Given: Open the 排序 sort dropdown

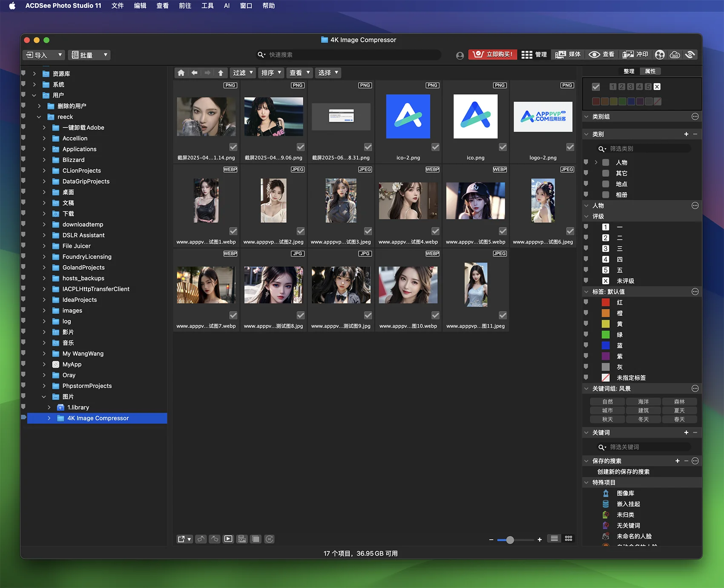Looking at the screenshot, I should click(271, 73).
